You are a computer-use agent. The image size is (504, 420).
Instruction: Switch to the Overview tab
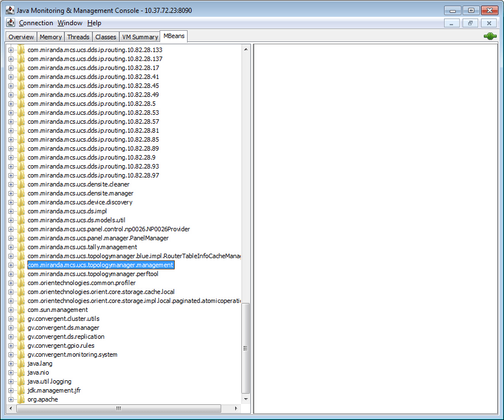point(21,37)
